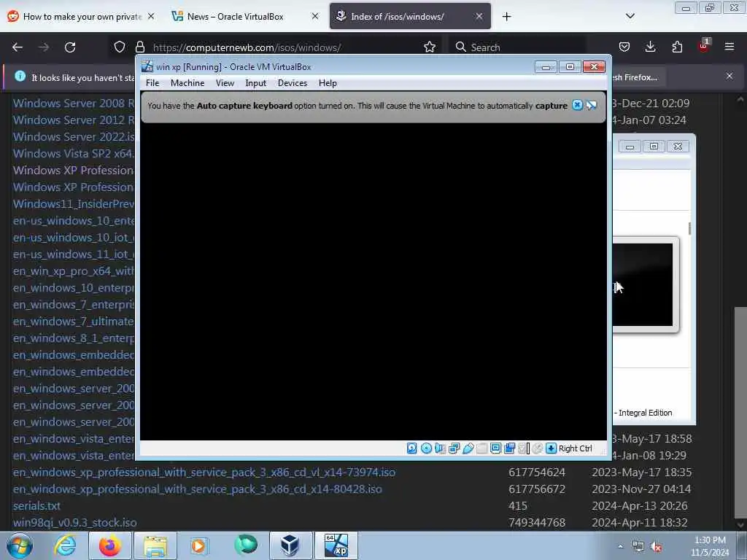Expand the list all tabs dropdown
Image resolution: width=747 pixels, height=560 pixels.
point(630,16)
